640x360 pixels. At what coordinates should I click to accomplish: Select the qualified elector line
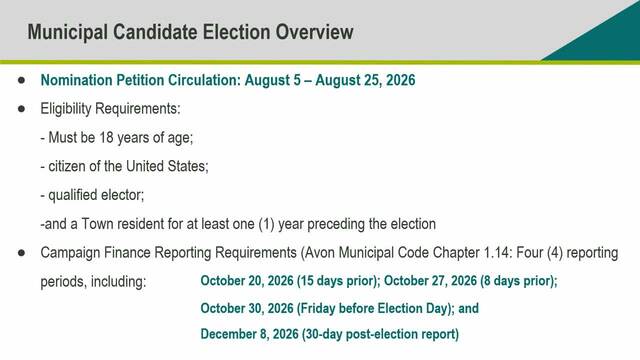click(92, 196)
